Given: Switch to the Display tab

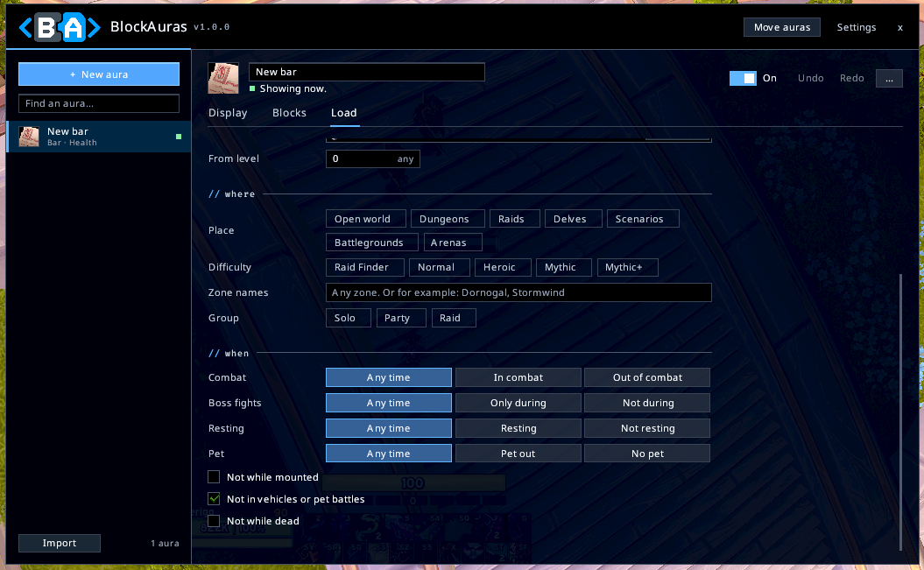Looking at the screenshot, I should (228, 112).
